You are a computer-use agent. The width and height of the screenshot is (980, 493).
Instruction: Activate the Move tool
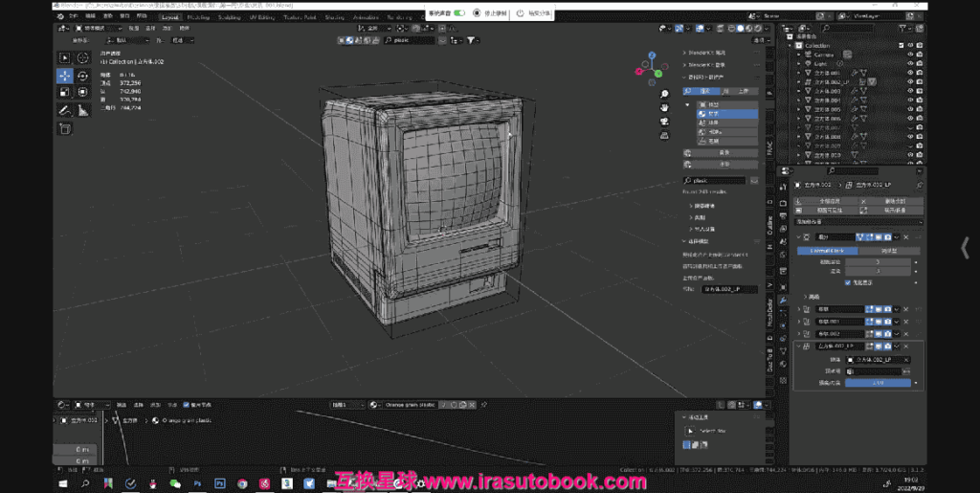[64, 76]
